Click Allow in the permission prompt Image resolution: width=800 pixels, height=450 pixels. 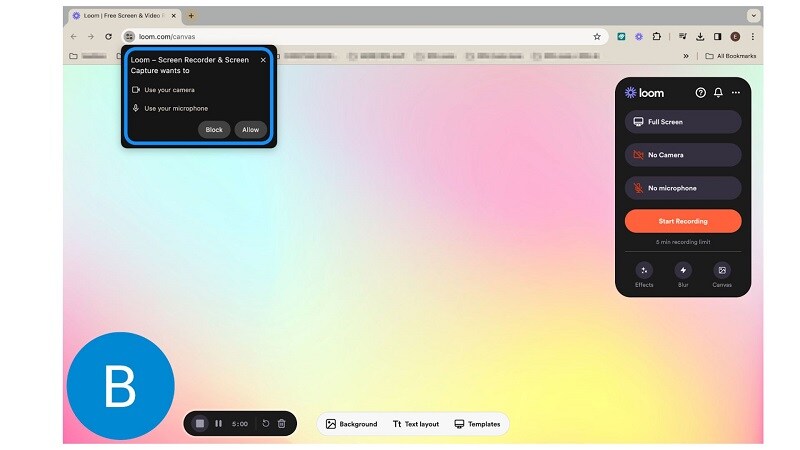click(x=251, y=130)
